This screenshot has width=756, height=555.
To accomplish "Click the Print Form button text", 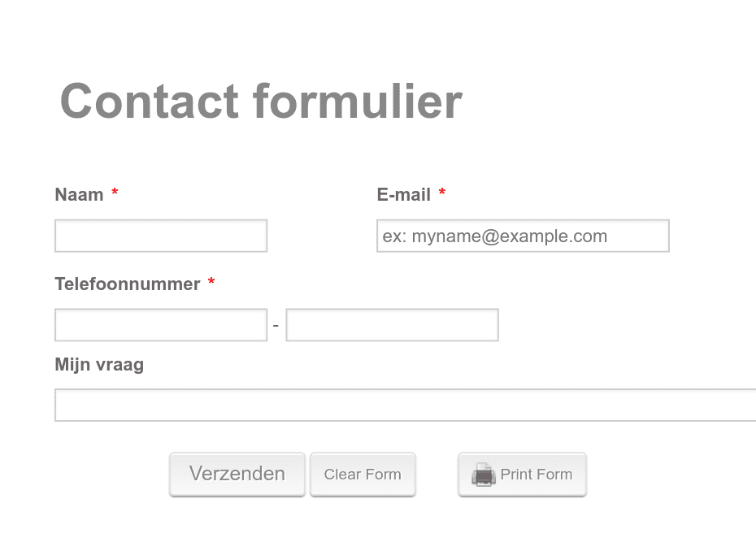I will click(x=537, y=474).
